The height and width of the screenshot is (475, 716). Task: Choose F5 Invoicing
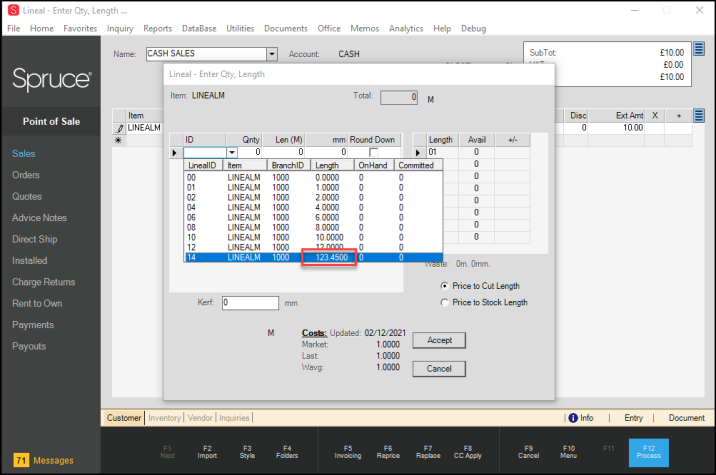pos(348,452)
